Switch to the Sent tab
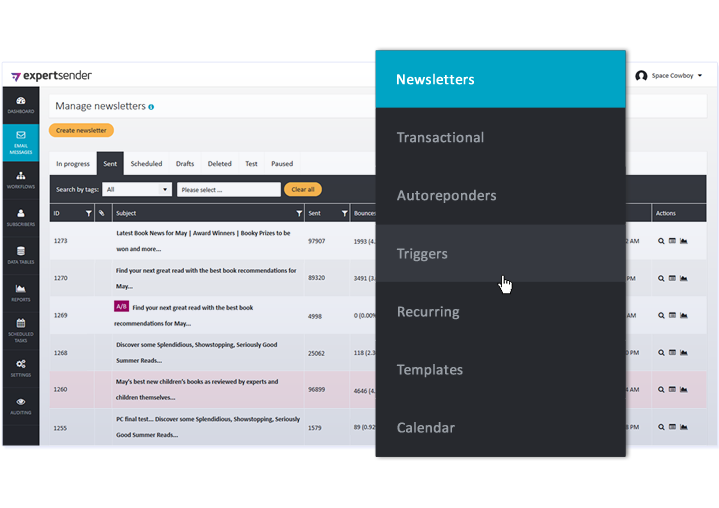Image resolution: width=719 pixels, height=508 pixels. (110, 164)
